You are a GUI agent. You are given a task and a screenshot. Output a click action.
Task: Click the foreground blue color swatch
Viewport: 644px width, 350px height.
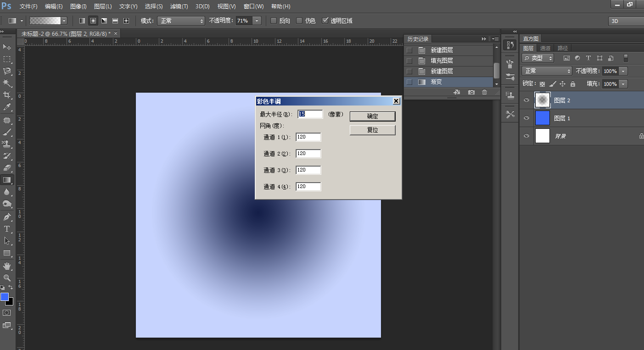tap(5, 297)
